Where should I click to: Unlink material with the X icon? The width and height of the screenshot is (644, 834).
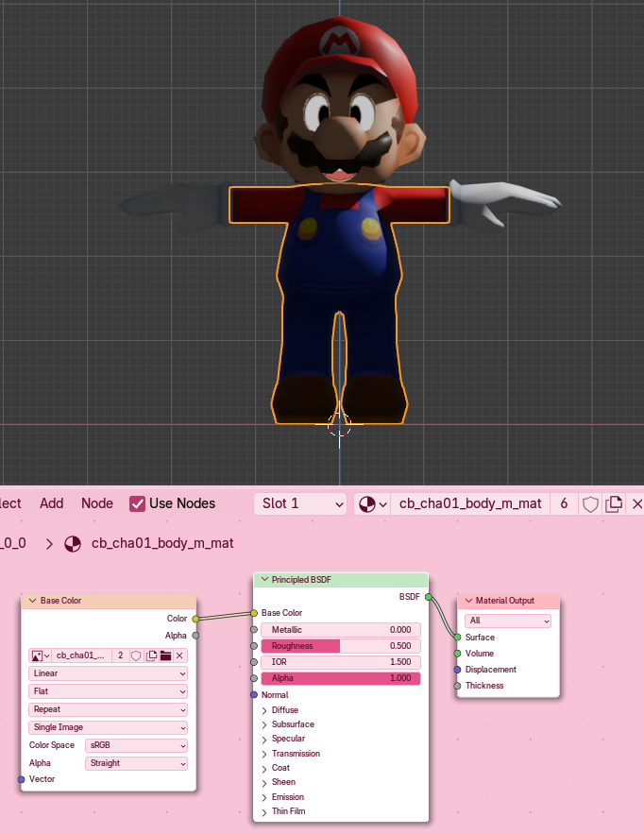tap(636, 503)
